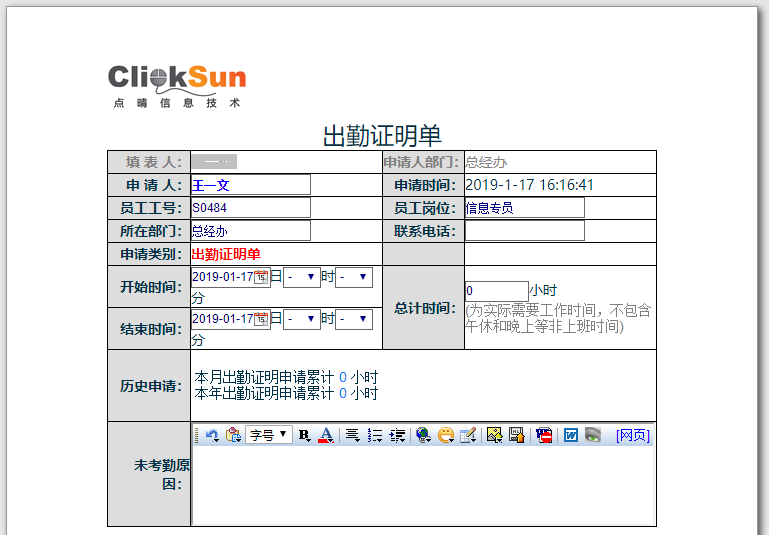Expand the start time minute dropdown
Image resolution: width=769 pixels, height=535 pixels.
pos(353,277)
